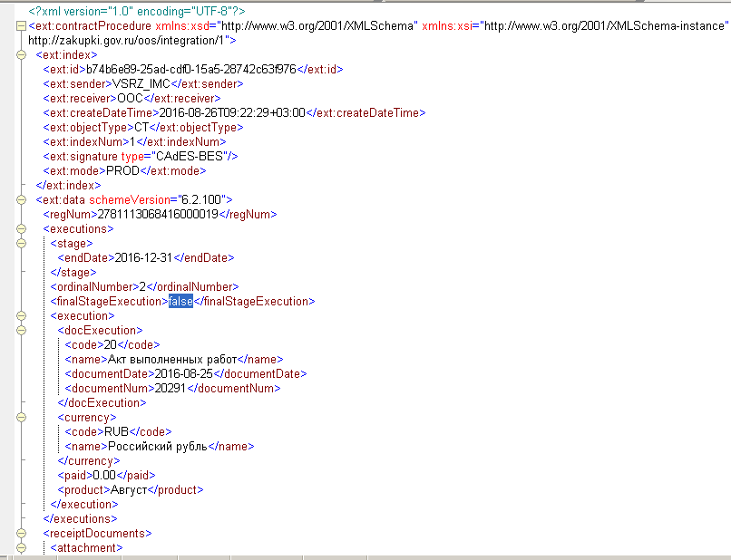Collapse the docExecution node
The width and height of the screenshot is (731, 560).
pyautogui.click(x=21, y=331)
